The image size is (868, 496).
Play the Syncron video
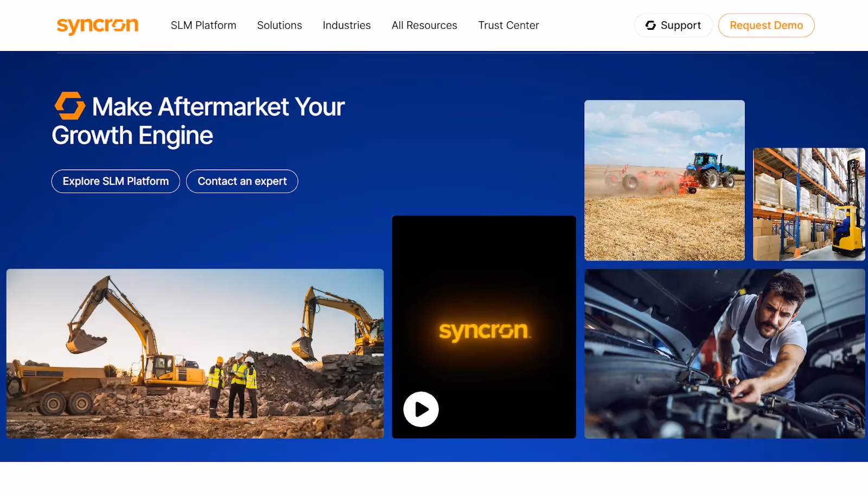tap(421, 409)
